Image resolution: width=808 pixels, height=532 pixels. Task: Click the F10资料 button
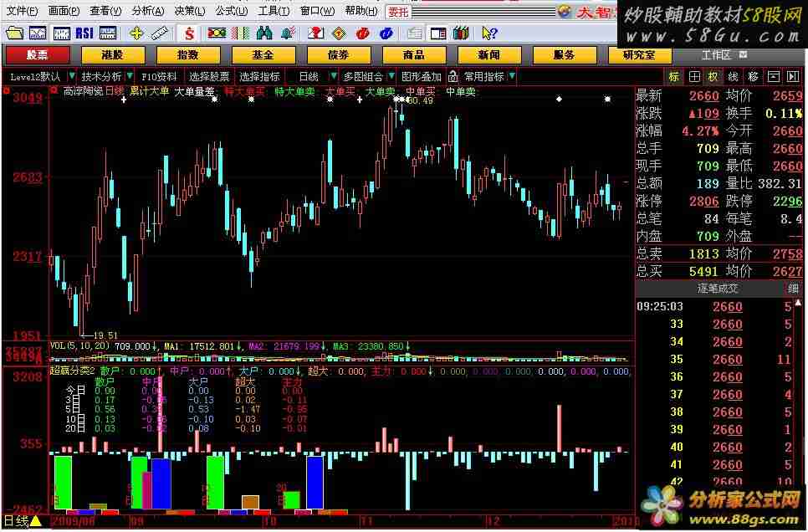[x=159, y=77]
